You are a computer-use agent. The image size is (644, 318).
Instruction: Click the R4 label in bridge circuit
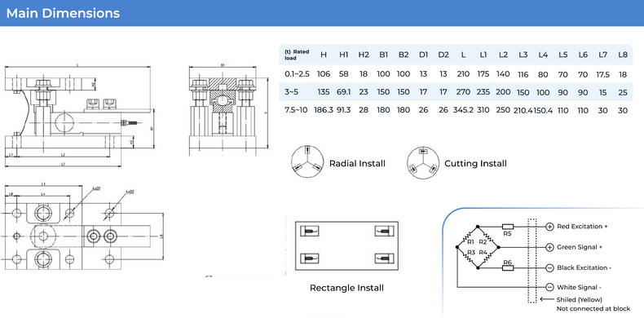coord(483,252)
